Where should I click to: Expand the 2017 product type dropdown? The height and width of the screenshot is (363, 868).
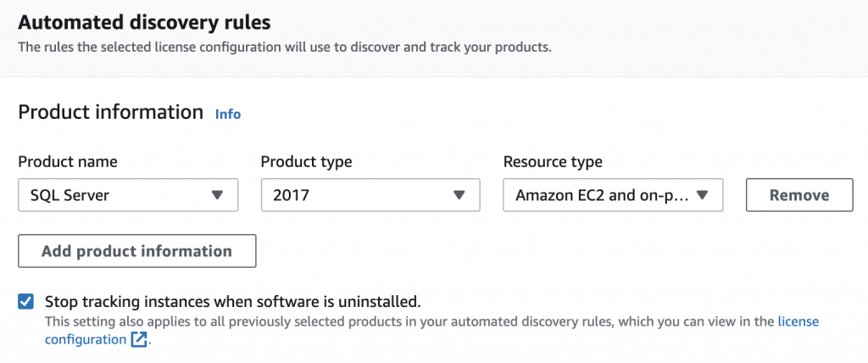point(370,195)
